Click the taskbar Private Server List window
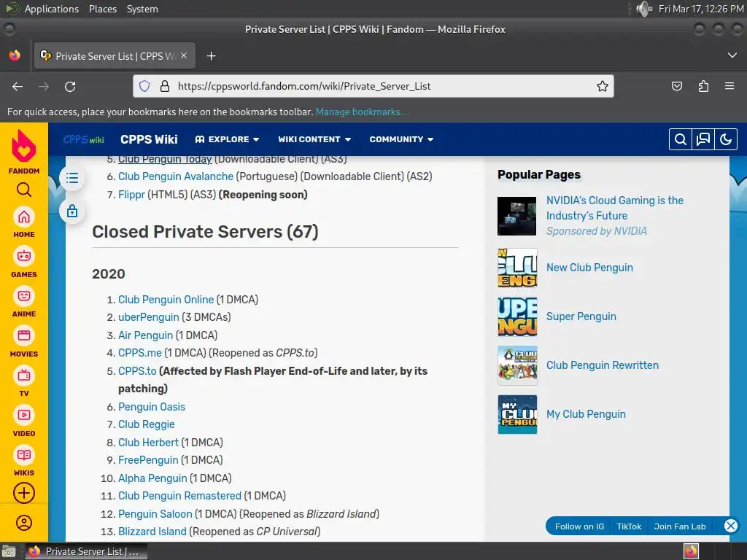The height and width of the screenshot is (560, 747). pos(86,551)
